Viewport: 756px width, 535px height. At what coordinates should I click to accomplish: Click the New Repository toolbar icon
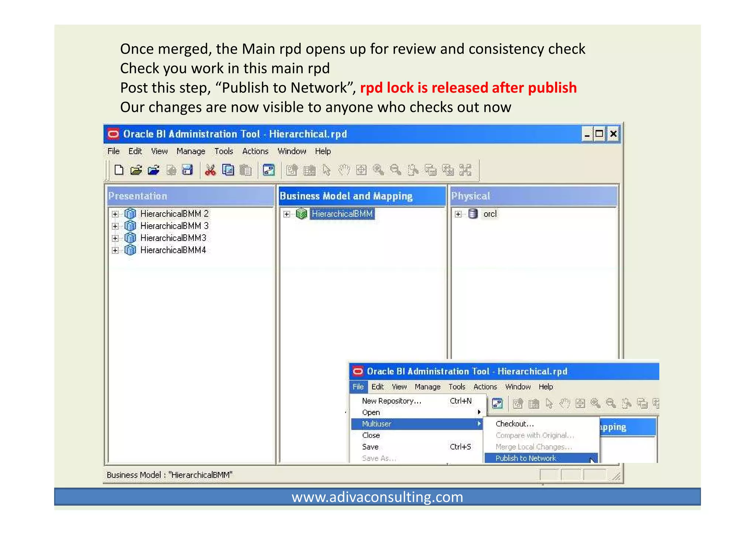(119, 170)
